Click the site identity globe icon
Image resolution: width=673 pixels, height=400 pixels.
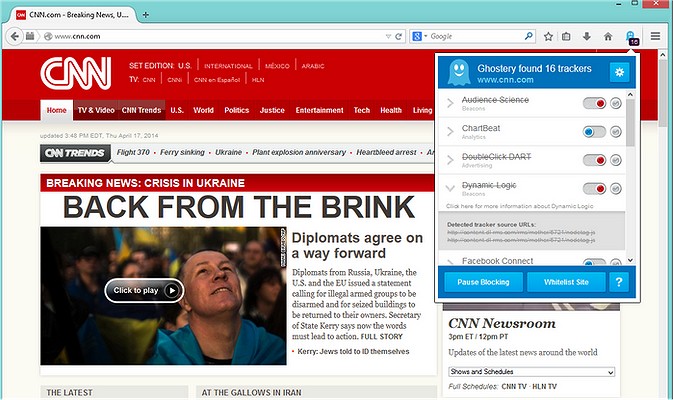[x=48, y=36]
